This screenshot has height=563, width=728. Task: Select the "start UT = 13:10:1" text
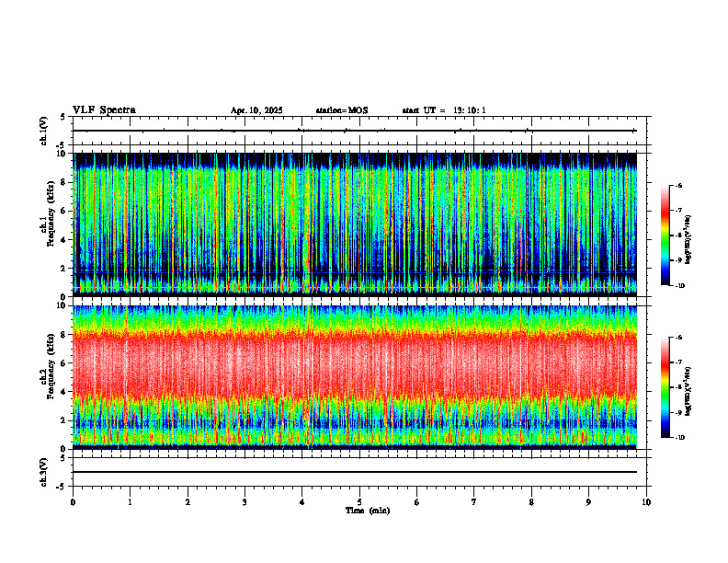tap(444, 110)
